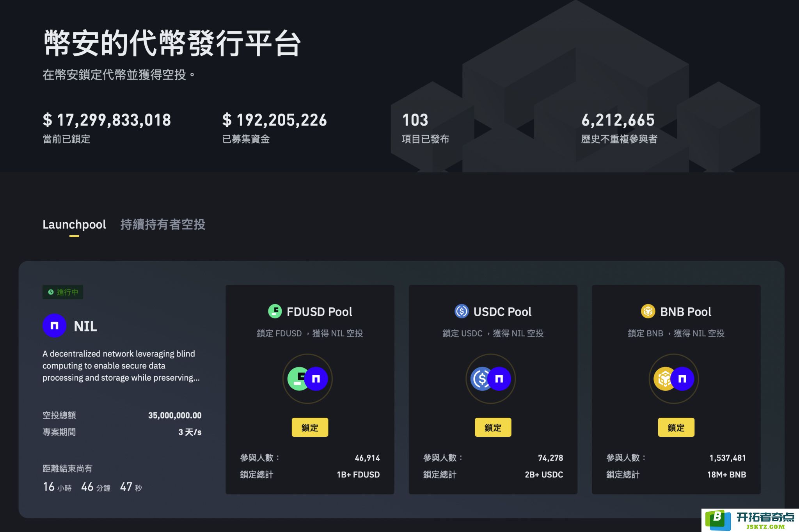Click the 2B+ USDC total locked value
The image size is (799, 532).
(x=544, y=475)
